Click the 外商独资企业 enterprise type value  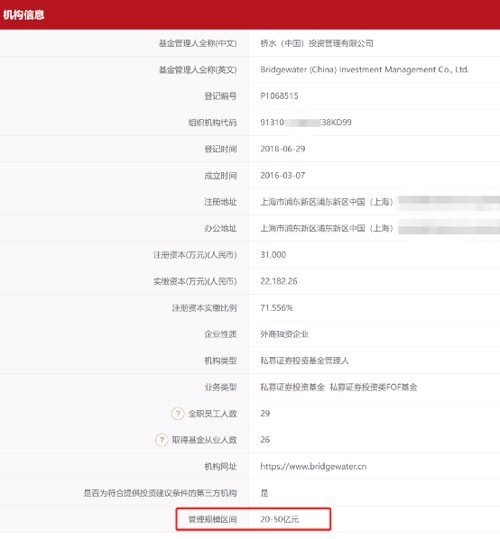[284, 334]
